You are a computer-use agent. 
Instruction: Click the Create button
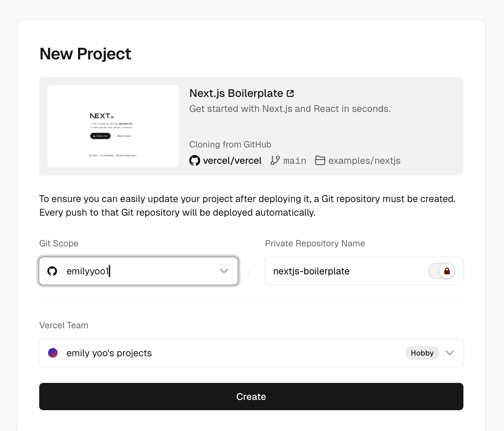(251, 397)
